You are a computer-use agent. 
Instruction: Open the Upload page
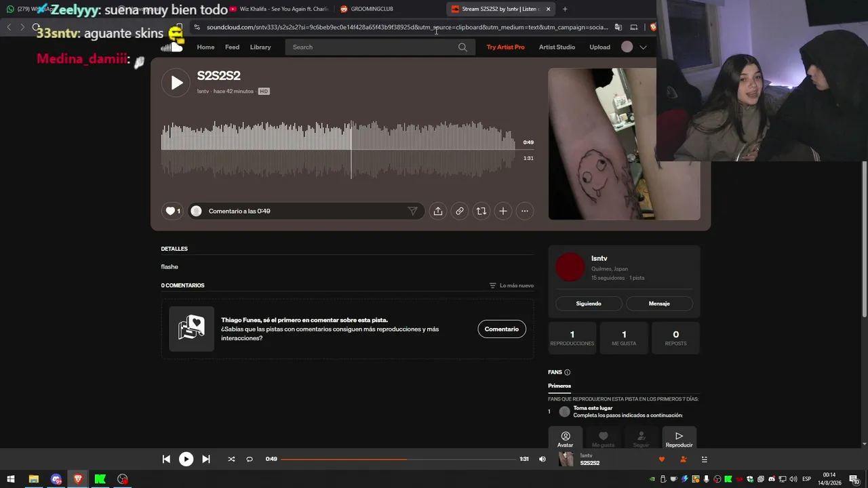599,47
